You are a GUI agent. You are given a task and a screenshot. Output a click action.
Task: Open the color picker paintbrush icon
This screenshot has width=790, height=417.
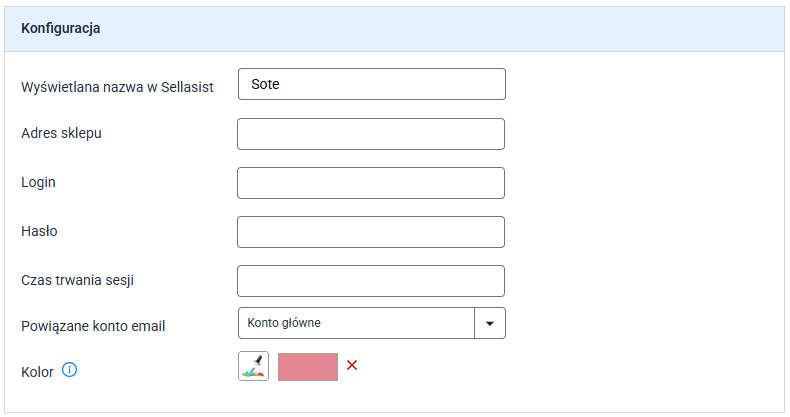click(254, 367)
